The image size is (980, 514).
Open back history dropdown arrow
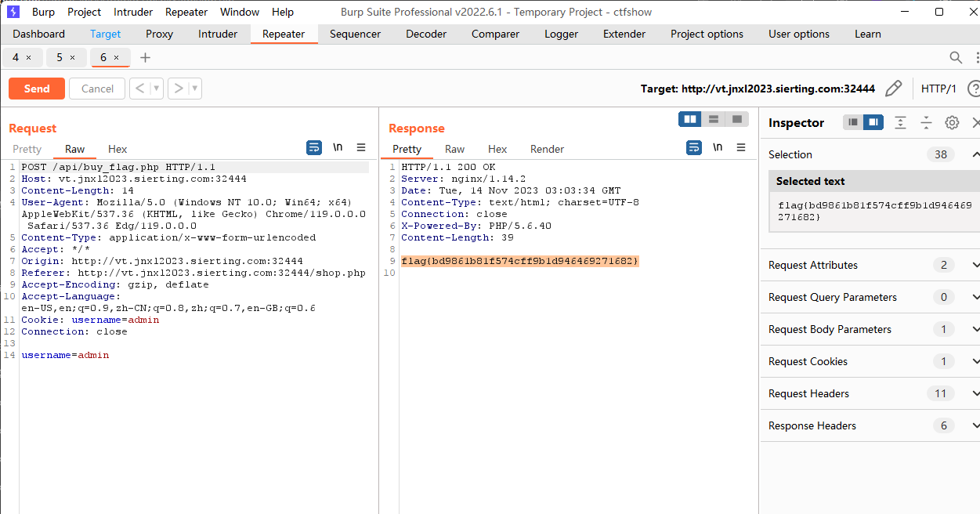pyautogui.click(x=157, y=89)
